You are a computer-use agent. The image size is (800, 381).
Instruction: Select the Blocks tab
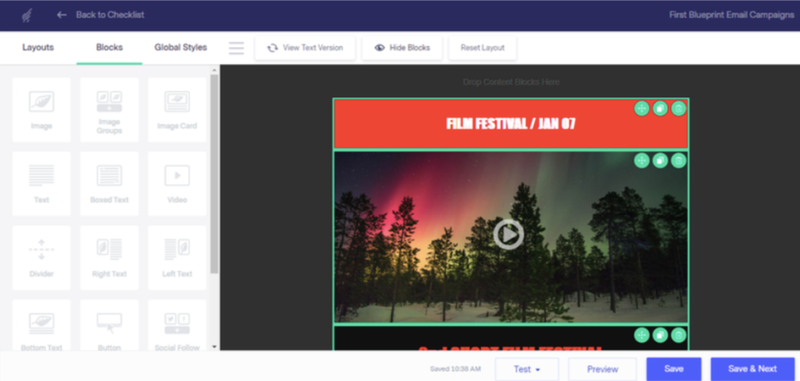pos(109,47)
